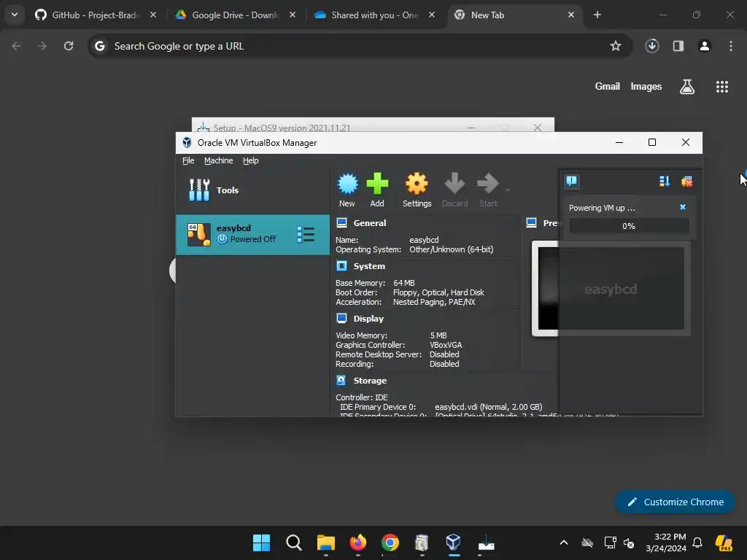Open the Machine menu in VirtualBox
747x560 pixels.
coord(219,160)
